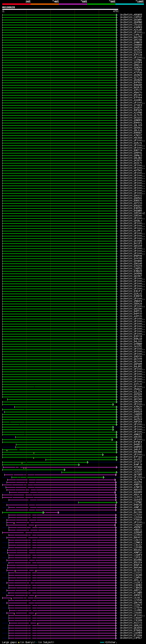Click green alignment bar for UniRef100_B0FRG0
Screen dimensions: 146x644
point(60,82)
